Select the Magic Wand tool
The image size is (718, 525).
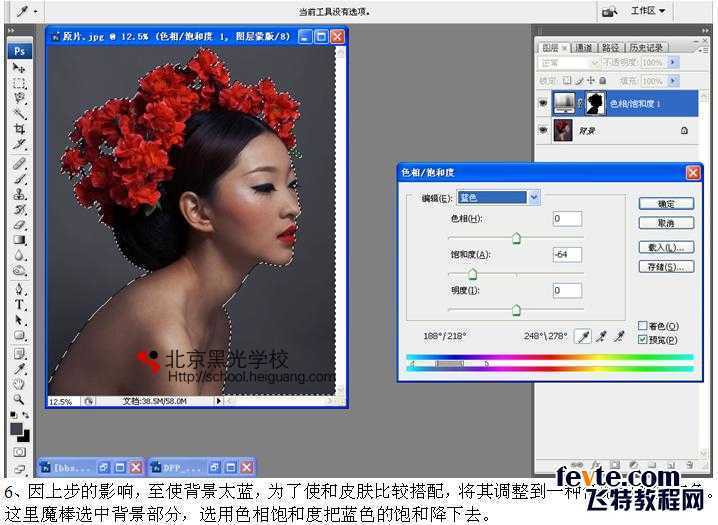click(19, 113)
